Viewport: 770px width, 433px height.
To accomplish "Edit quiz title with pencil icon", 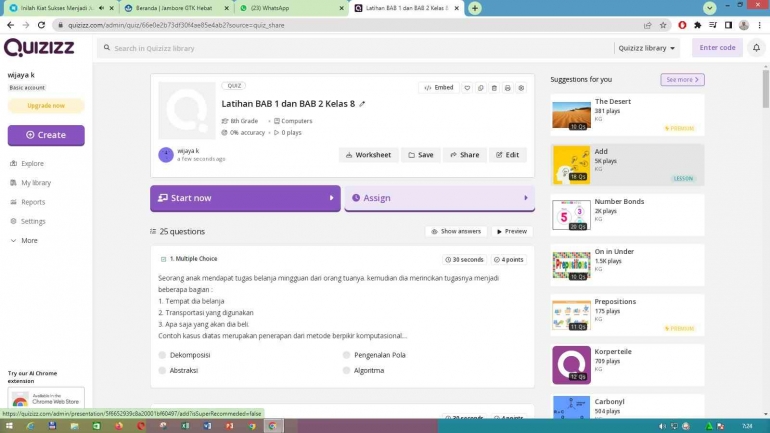I will [x=362, y=104].
